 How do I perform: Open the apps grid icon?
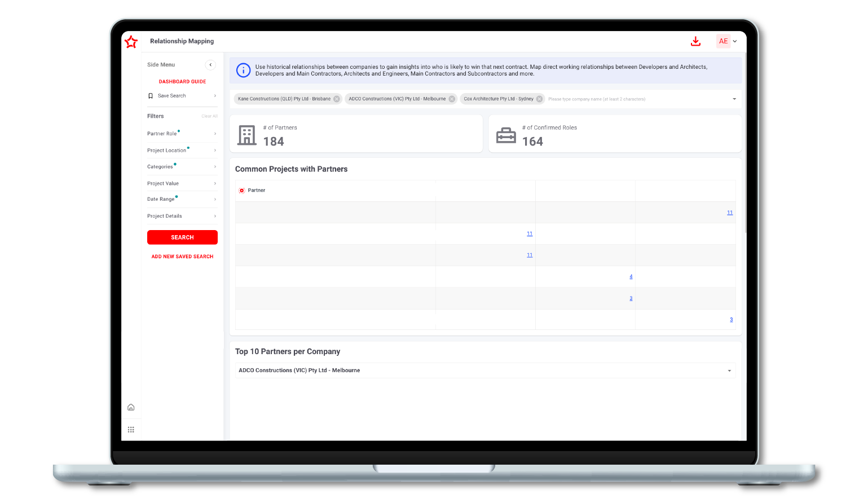(x=131, y=430)
